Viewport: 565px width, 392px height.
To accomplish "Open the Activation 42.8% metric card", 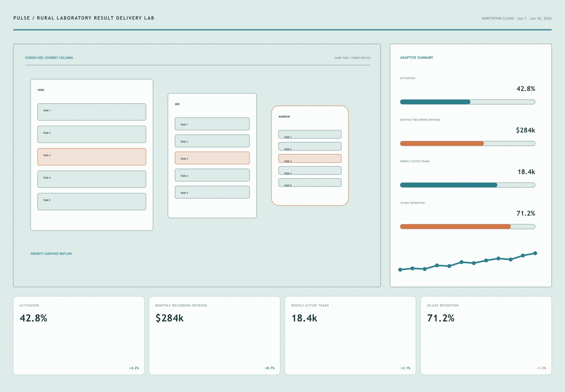I will (79, 336).
